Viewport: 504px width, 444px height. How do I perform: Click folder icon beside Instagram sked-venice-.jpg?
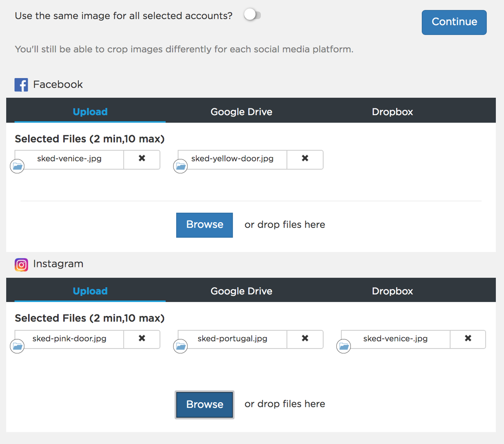tap(344, 346)
